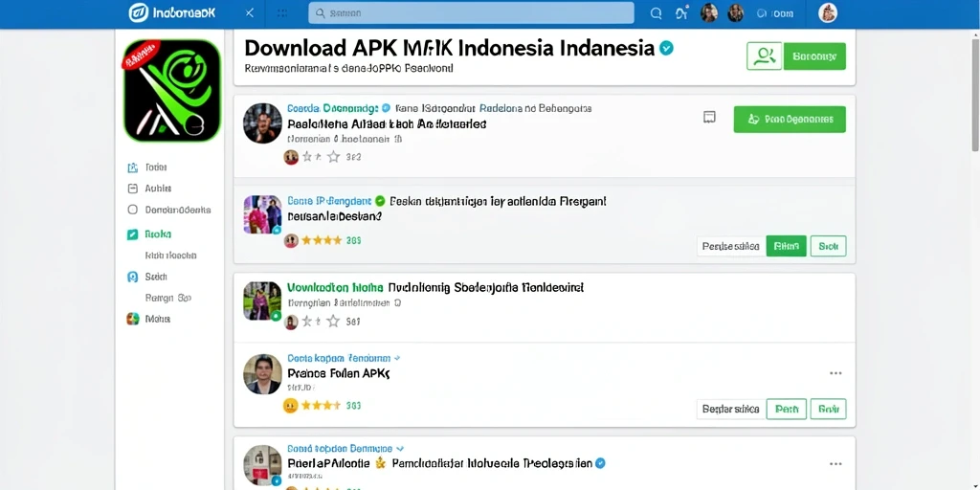Click the outlined follow person icon button

click(x=764, y=56)
